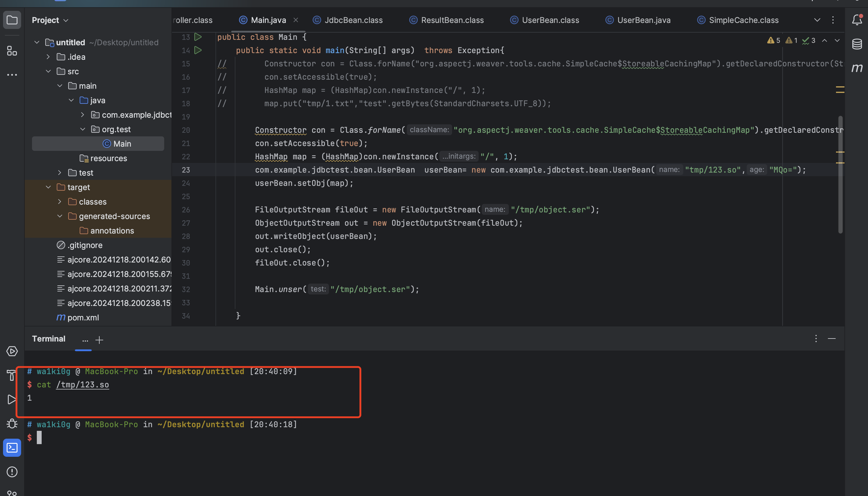The width and height of the screenshot is (868, 496).
Task: Collapse the untitled project root
Action: [x=37, y=42]
